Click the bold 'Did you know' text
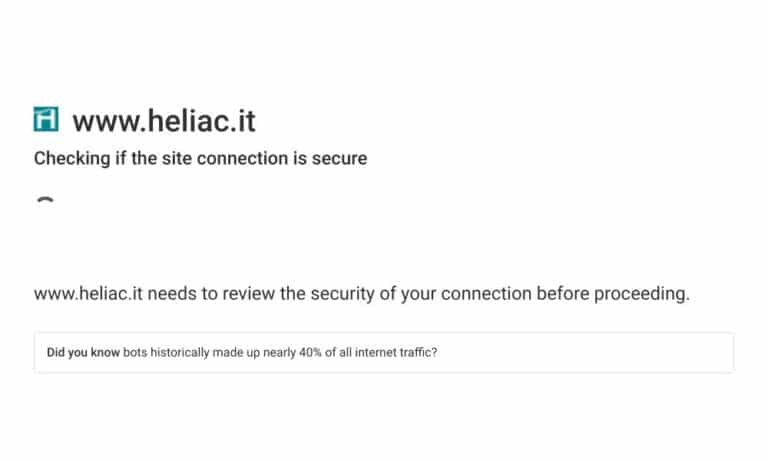 pyautogui.click(x=83, y=352)
